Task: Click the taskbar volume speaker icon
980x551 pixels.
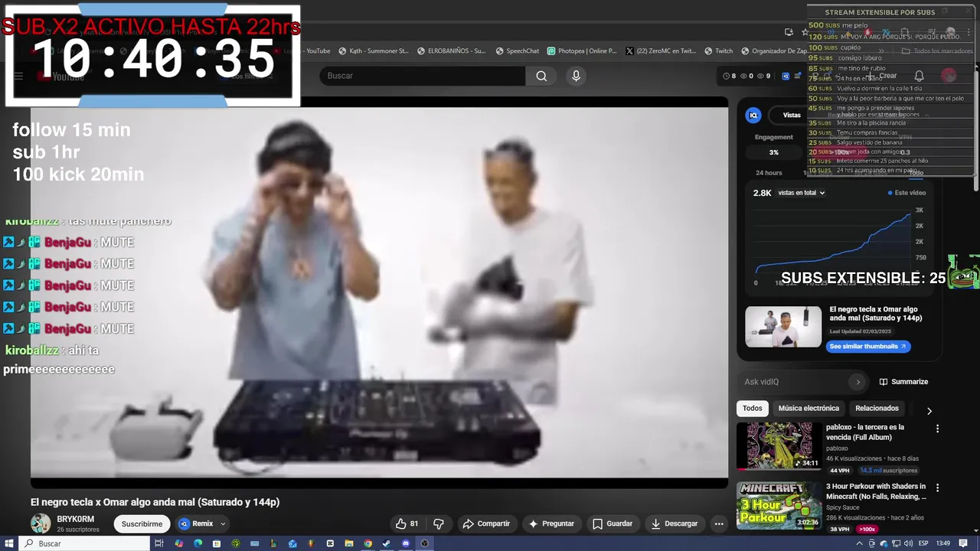Action: [x=909, y=543]
